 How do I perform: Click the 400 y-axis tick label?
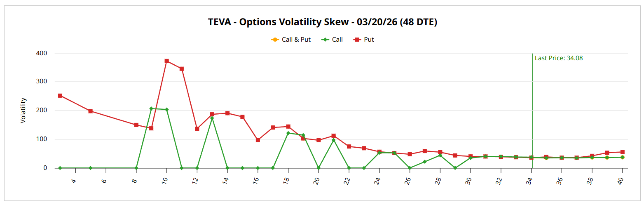[x=42, y=53]
